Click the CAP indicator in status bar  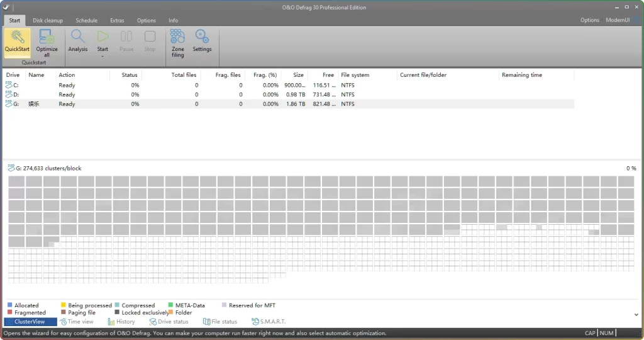click(x=590, y=333)
